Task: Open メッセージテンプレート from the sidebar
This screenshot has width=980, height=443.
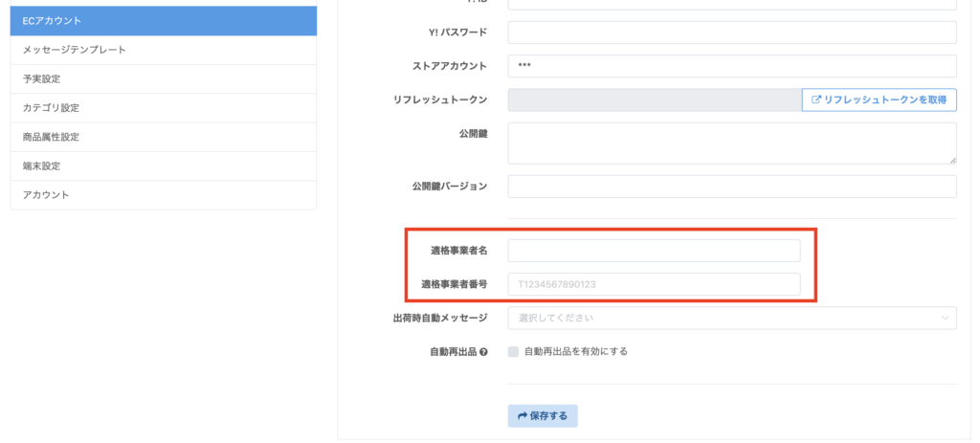Action: point(163,50)
